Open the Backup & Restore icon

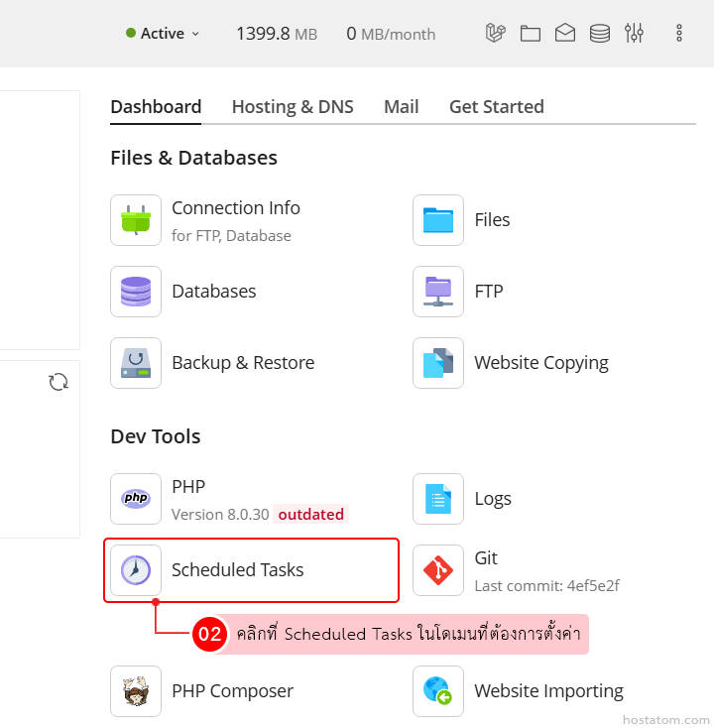tap(136, 363)
